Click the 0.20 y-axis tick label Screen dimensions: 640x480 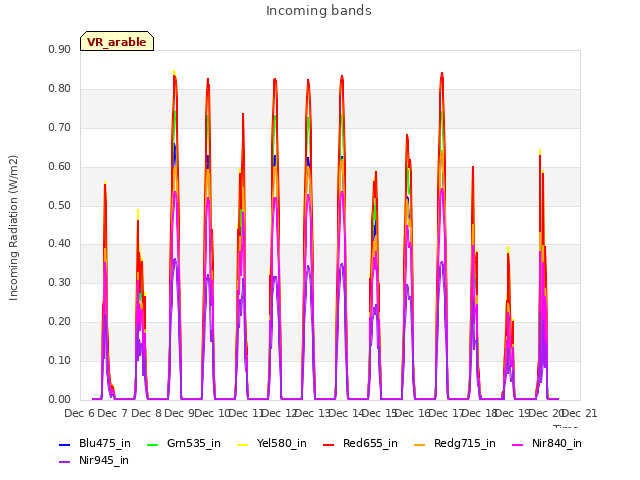pyautogui.click(x=60, y=322)
